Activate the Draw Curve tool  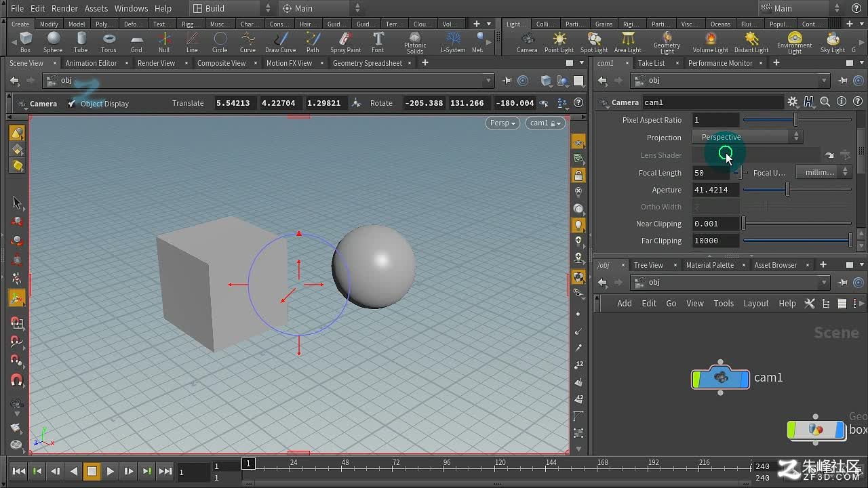[x=280, y=42]
